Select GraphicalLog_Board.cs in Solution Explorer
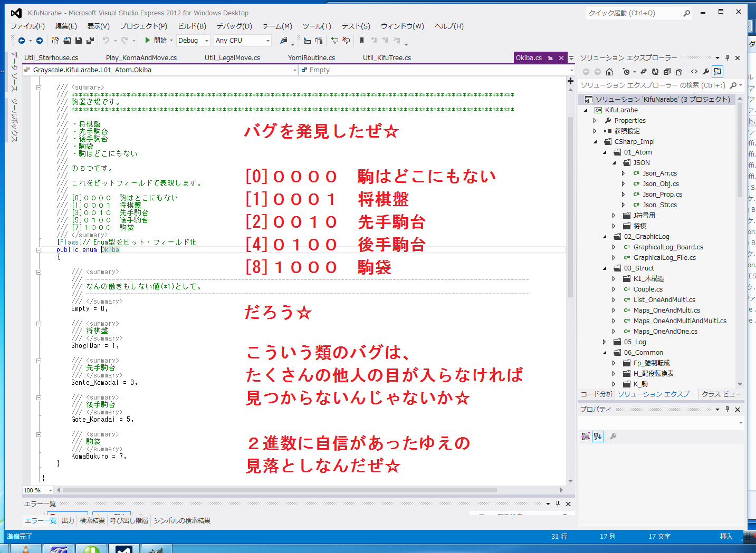Screen dimensions: 756x553 tap(668, 247)
